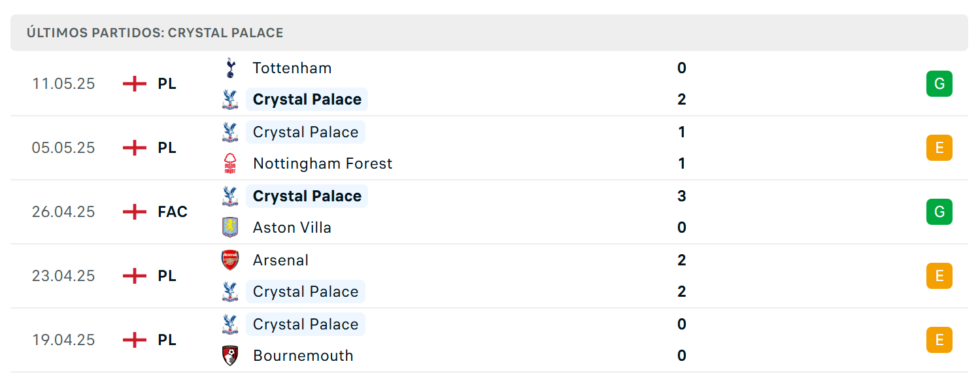Open the Tottenham team link

tap(292, 68)
